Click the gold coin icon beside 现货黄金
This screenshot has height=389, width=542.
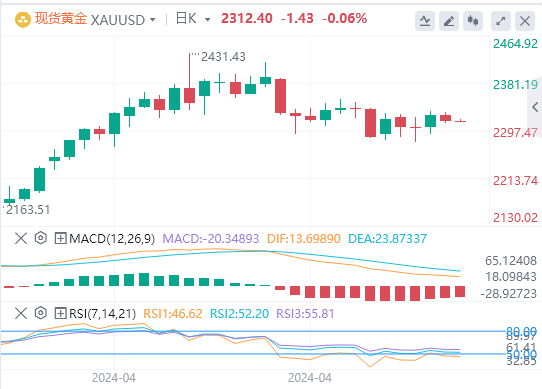(x=23, y=20)
